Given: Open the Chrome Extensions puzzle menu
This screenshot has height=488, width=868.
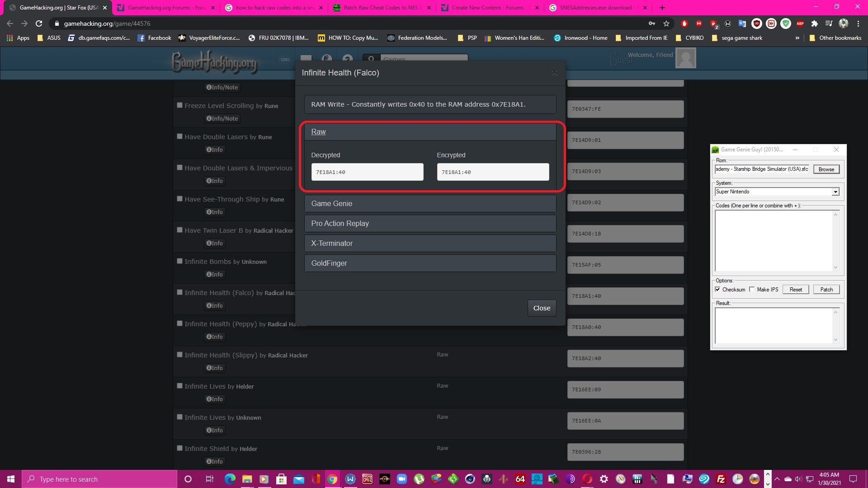Looking at the screenshot, I should [815, 23].
